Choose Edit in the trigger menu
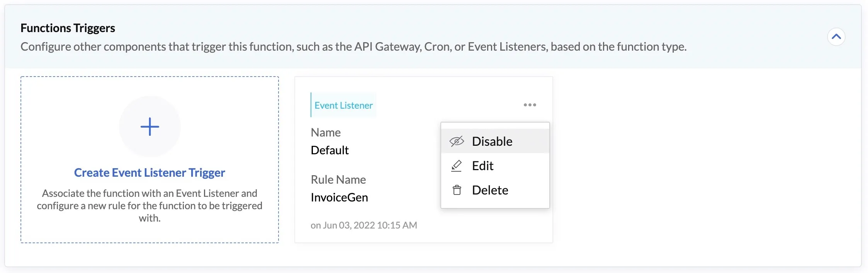 tap(495, 166)
